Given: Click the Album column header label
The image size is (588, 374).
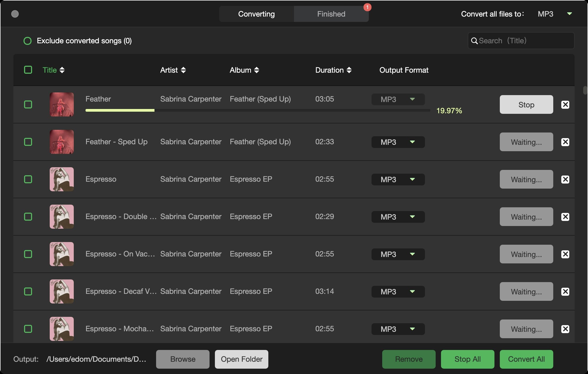Looking at the screenshot, I should click(x=241, y=70).
